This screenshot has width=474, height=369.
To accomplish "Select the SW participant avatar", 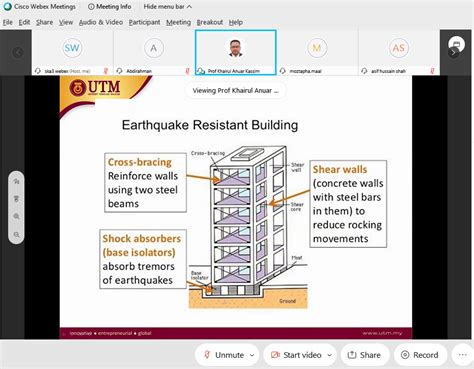I will (x=72, y=48).
